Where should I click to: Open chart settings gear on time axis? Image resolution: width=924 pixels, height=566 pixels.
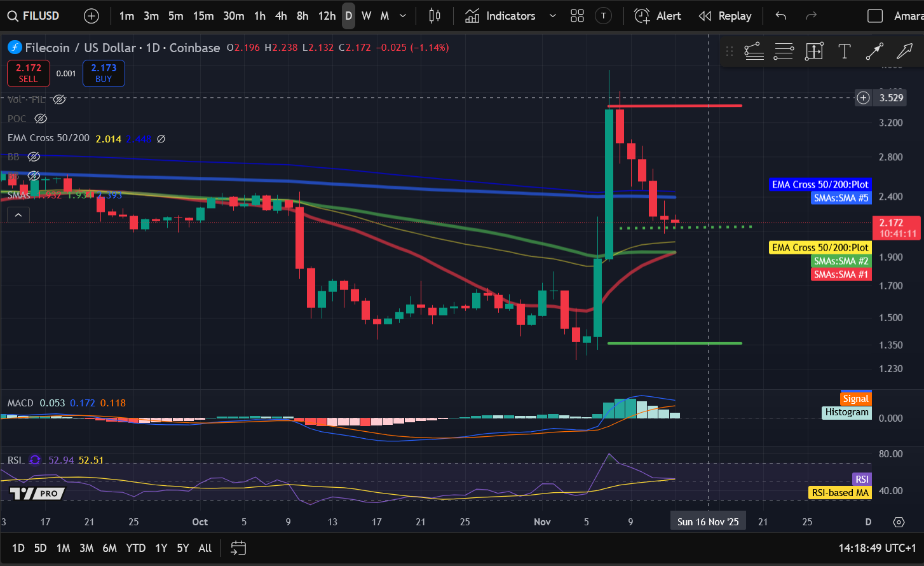click(x=899, y=522)
